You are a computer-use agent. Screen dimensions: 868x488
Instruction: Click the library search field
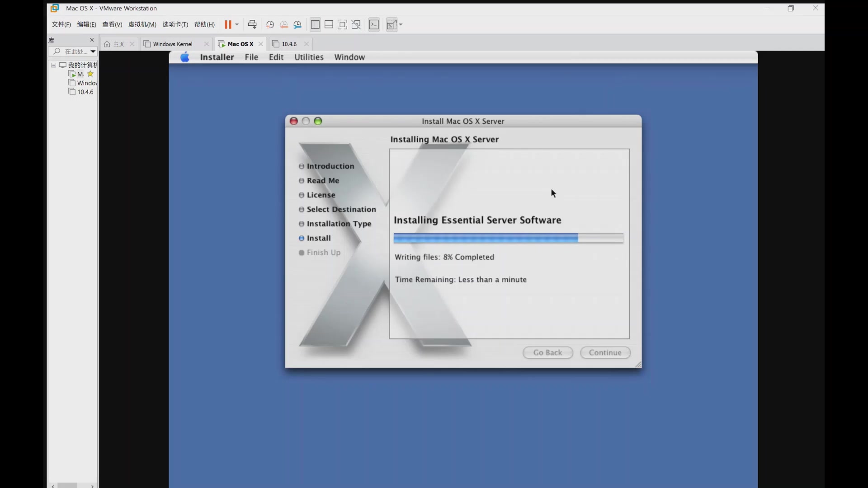tap(72, 52)
